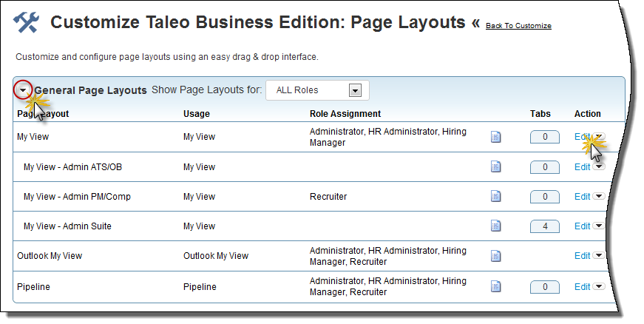Image resolution: width=644 pixels, height=324 pixels.
Task: Open action arrow for My View - Admin PM/Comp
Action: coord(599,196)
